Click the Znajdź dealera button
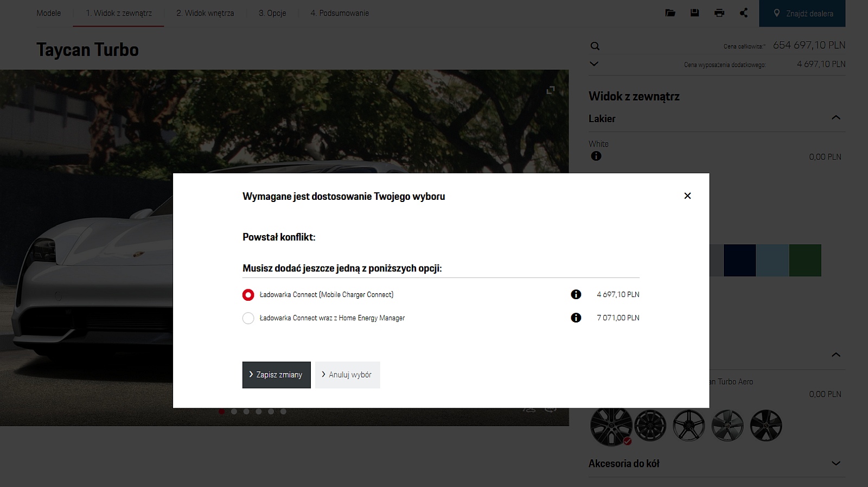 click(x=802, y=14)
